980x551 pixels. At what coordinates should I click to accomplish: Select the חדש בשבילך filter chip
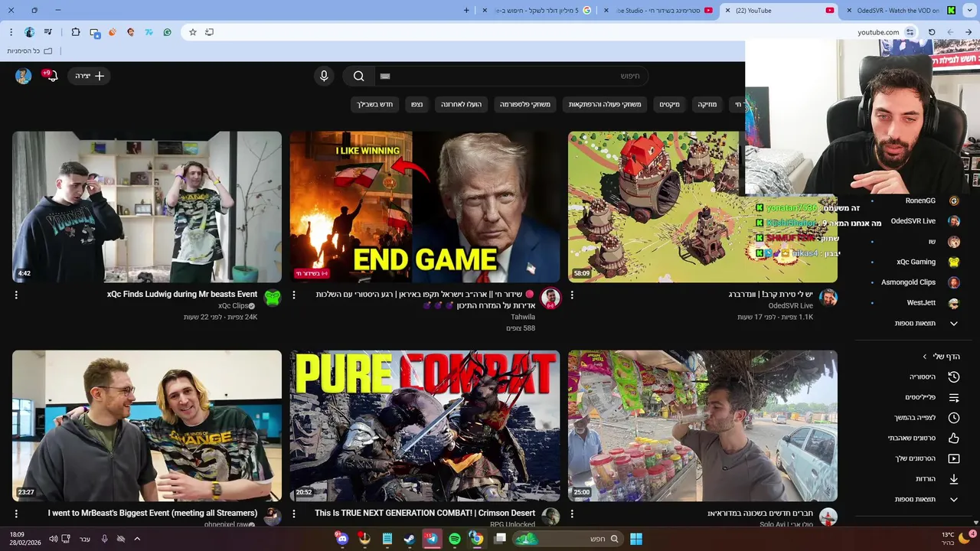pos(375,104)
